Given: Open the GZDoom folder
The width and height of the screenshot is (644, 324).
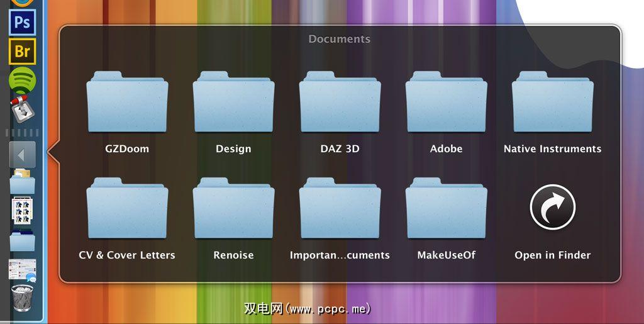Looking at the screenshot, I should (127, 102).
